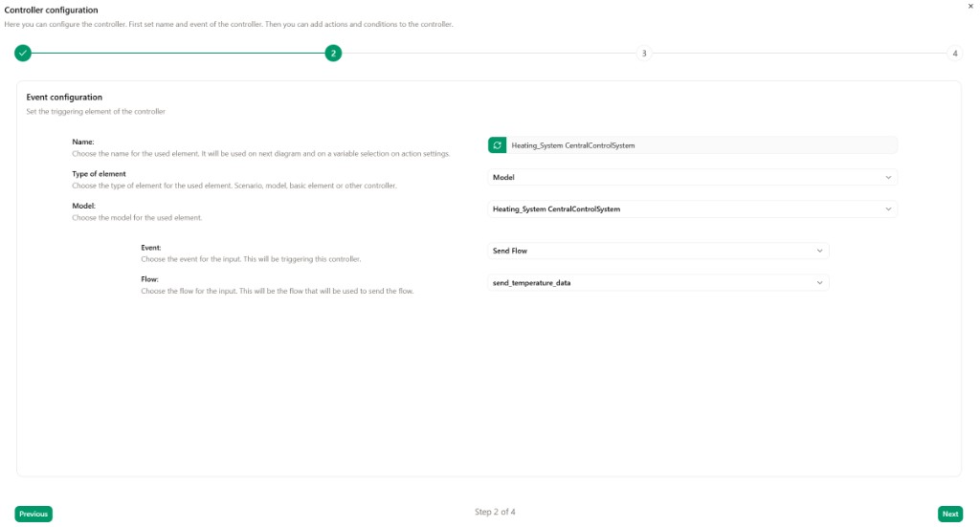Screen dimensions: 980x527
Task: Click the 'Model:' label
Action: [x=84, y=206]
